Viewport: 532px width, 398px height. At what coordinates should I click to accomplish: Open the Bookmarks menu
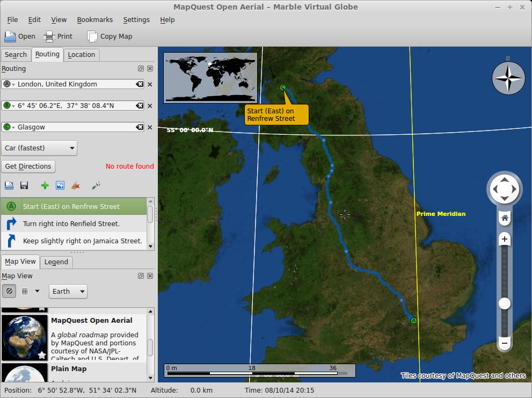tap(94, 20)
